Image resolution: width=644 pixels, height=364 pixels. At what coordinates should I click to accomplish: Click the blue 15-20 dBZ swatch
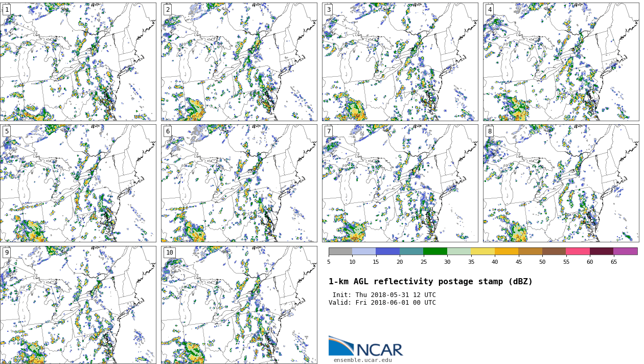point(388,252)
